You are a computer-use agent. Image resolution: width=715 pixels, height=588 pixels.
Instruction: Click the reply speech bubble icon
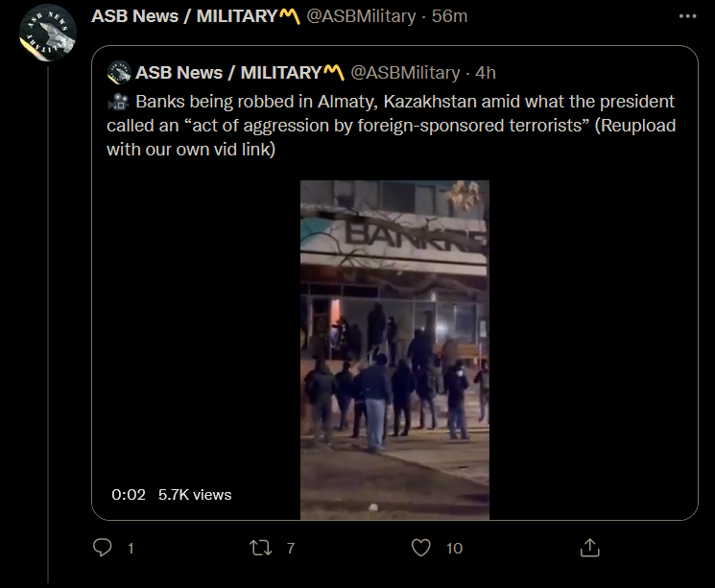(x=103, y=548)
